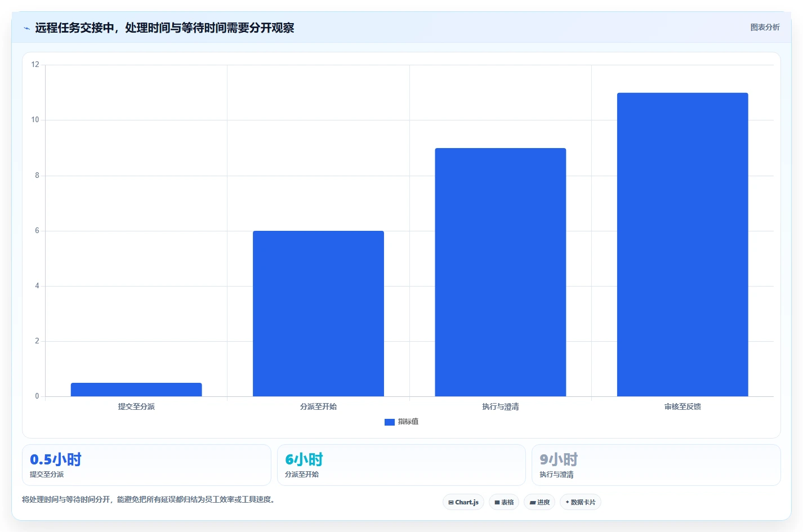Click the Chart.js chip icon
This screenshot has width=803, height=532.
[x=450, y=502]
